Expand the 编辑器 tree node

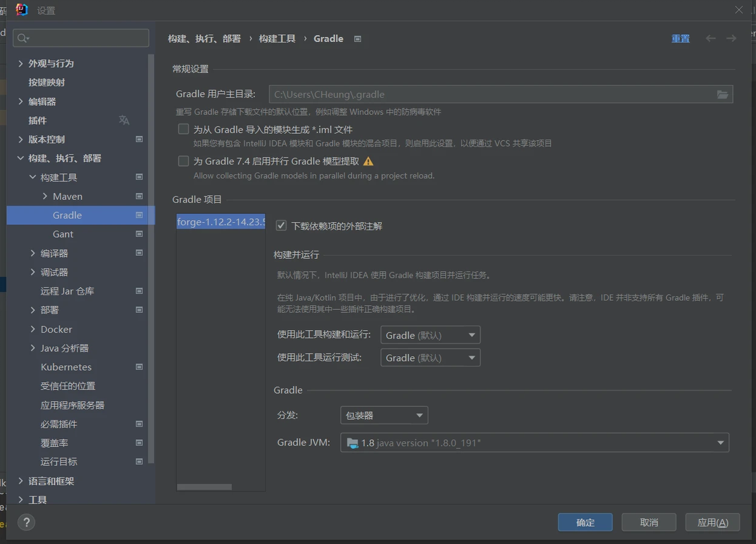[20, 102]
